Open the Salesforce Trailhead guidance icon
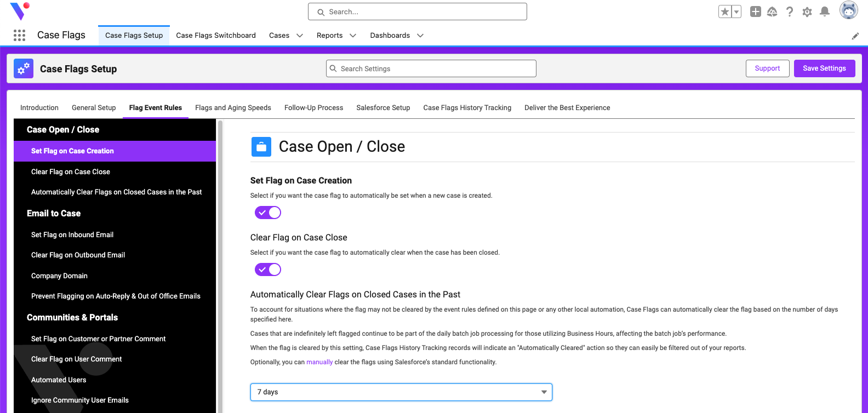This screenshot has height=413, width=868. click(x=772, y=12)
